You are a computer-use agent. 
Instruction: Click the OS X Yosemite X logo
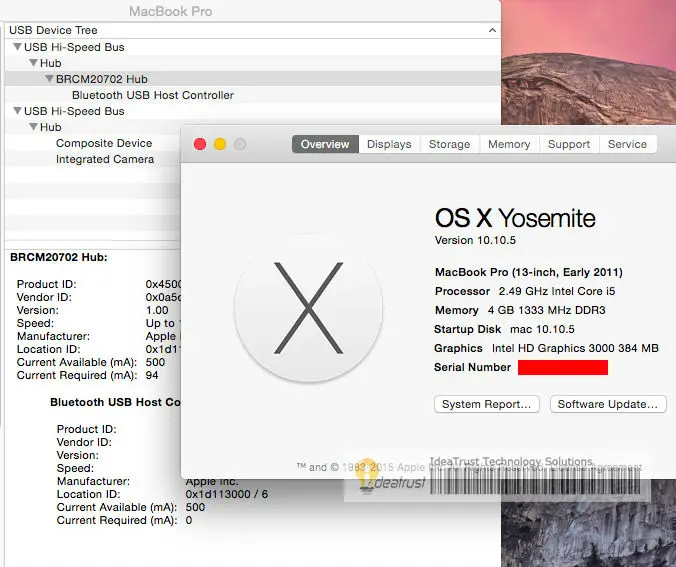[x=308, y=308]
